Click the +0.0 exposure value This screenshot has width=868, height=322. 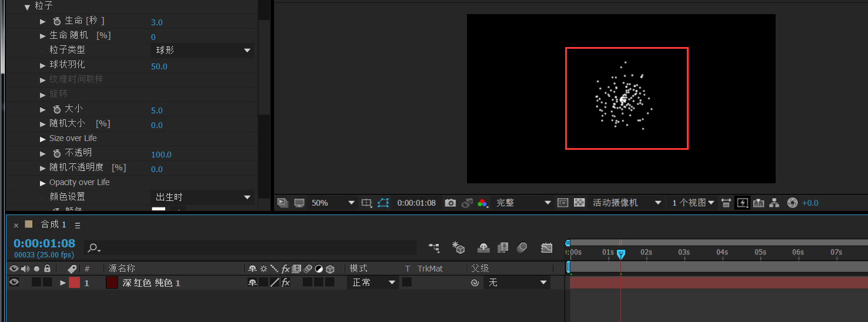(x=810, y=203)
